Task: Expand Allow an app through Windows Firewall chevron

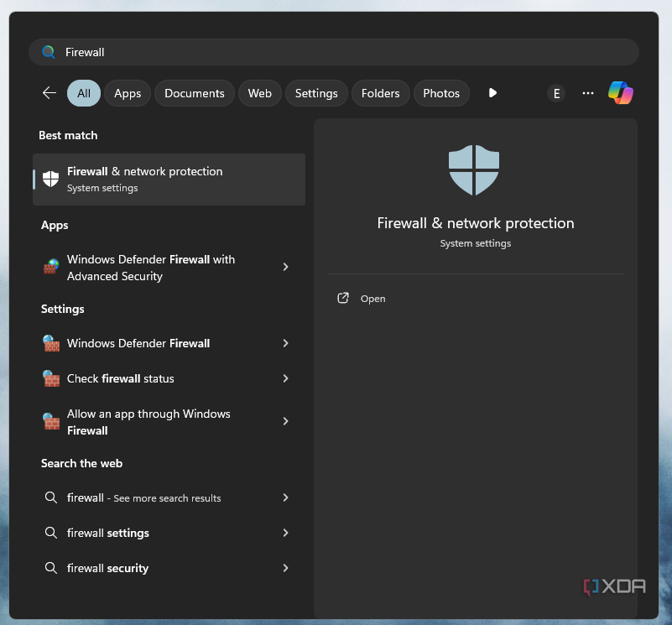Action: coord(285,421)
